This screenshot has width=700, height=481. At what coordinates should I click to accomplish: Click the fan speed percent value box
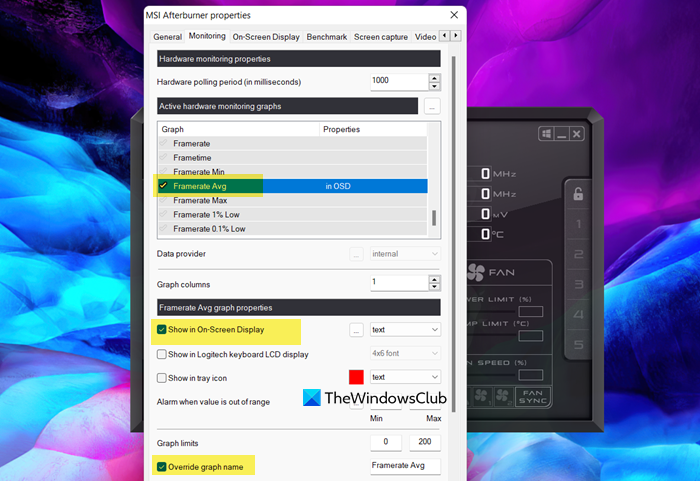click(x=530, y=375)
